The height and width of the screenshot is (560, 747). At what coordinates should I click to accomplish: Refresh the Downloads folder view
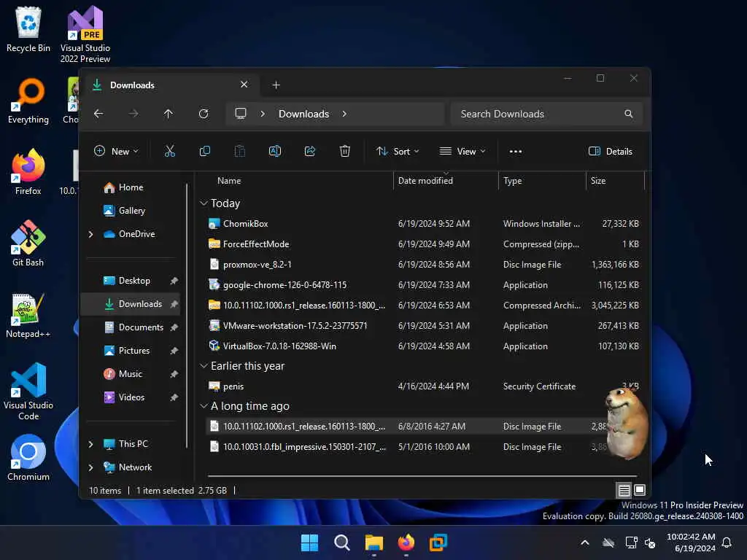point(204,114)
